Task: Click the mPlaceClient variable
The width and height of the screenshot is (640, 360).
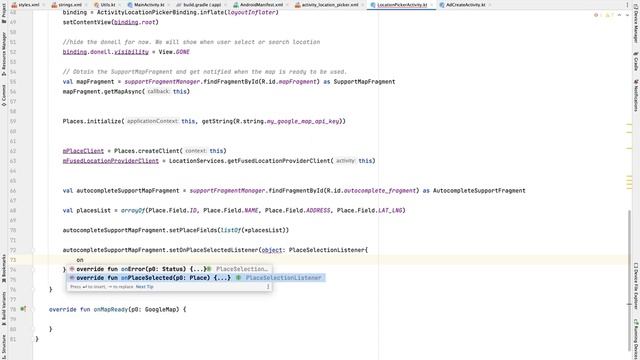Action: [83, 151]
